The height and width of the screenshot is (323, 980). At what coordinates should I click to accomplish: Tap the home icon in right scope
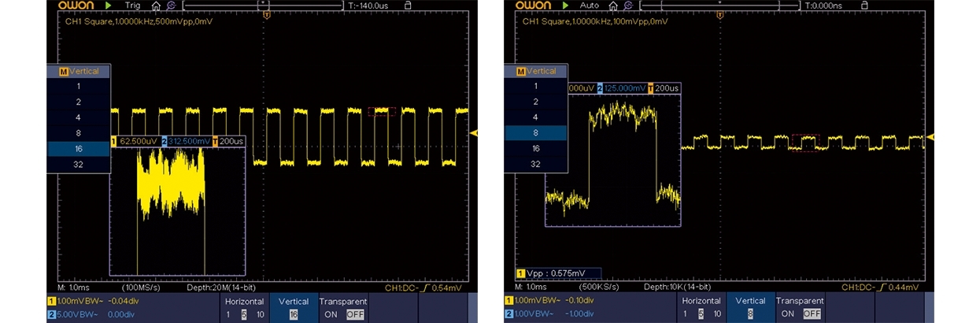point(613,6)
